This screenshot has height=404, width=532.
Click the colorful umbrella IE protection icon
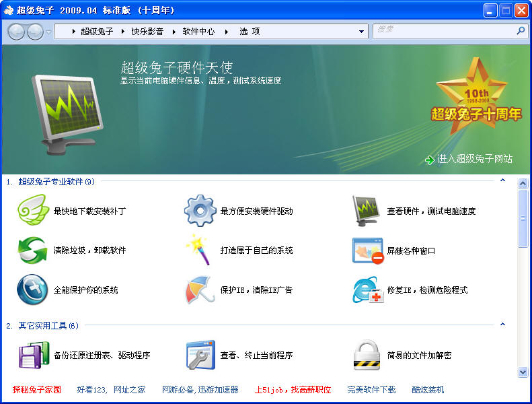(200, 290)
